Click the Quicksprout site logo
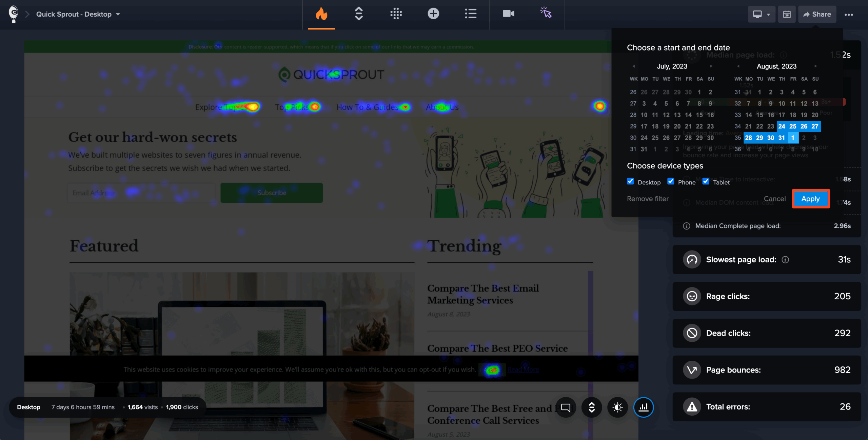Screen dimensions: 868x440 coord(331,75)
